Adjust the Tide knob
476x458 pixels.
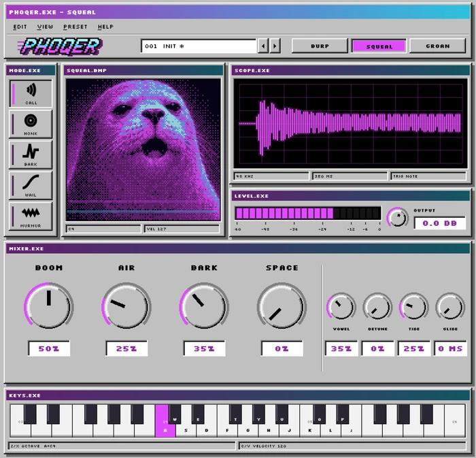pos(413,306)
